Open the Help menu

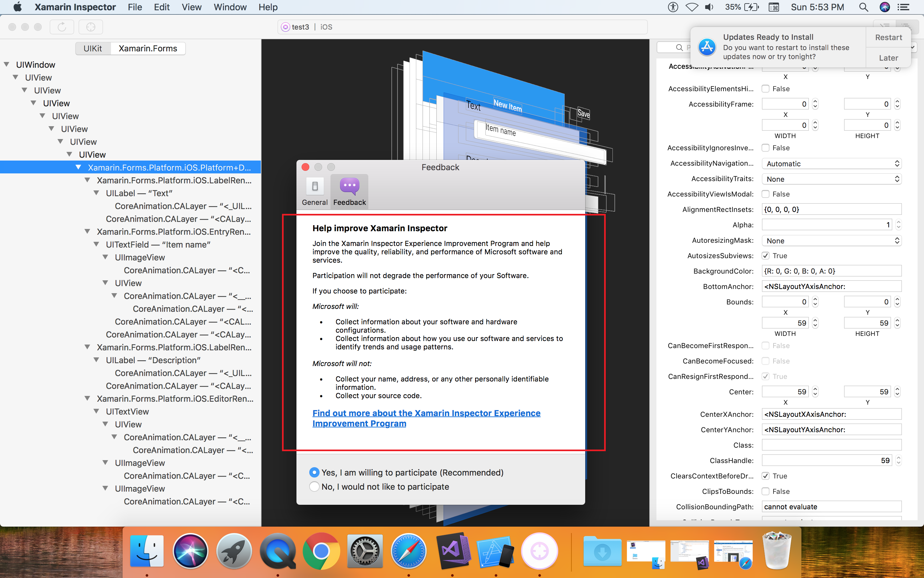[268, 7]
